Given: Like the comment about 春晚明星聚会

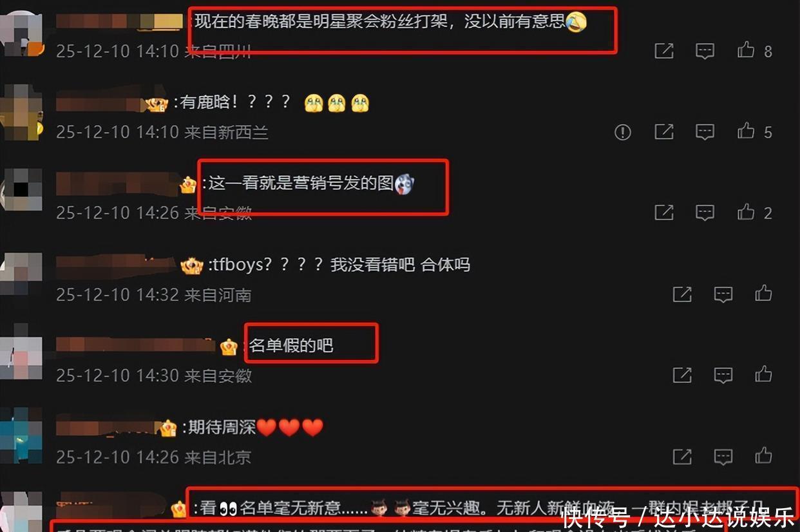Looking at the screenshot, I should point(746,50).
